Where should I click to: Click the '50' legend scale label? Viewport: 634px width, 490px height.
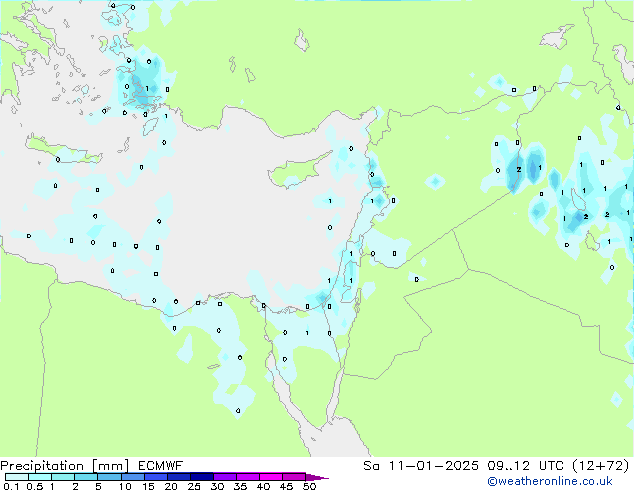(x=310, y=486)
